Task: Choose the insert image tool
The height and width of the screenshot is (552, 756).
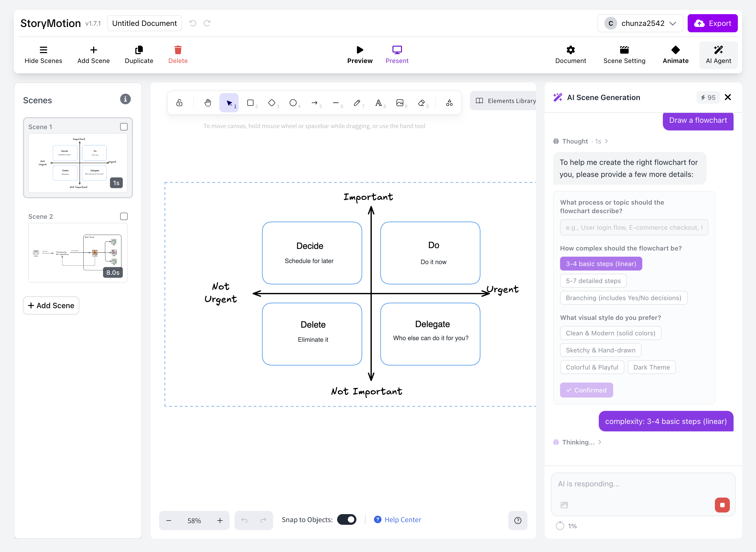Action: point(400,102)
